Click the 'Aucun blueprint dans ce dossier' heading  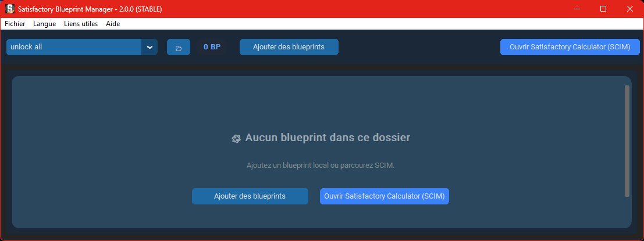click(x=328, y=138)
